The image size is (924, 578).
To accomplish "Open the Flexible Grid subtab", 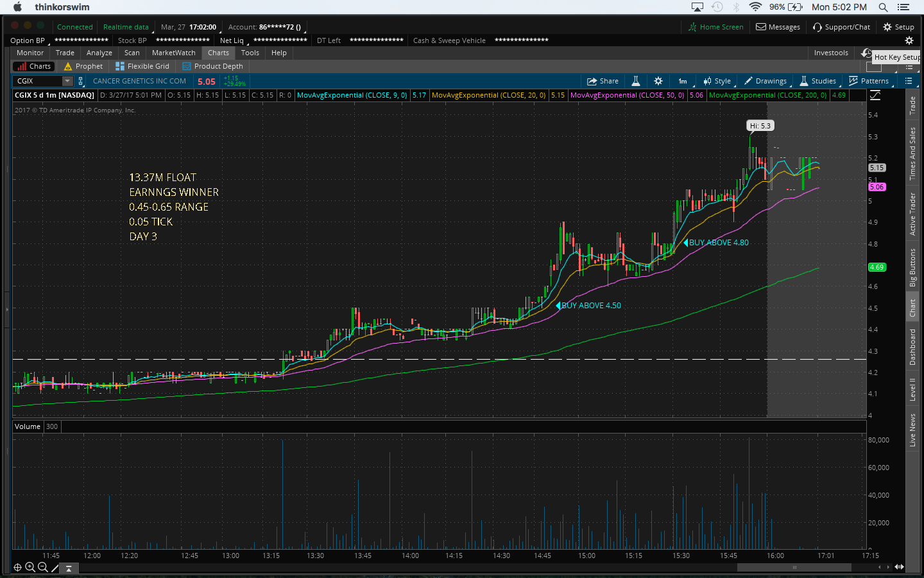I will click(x=142, y=66).
